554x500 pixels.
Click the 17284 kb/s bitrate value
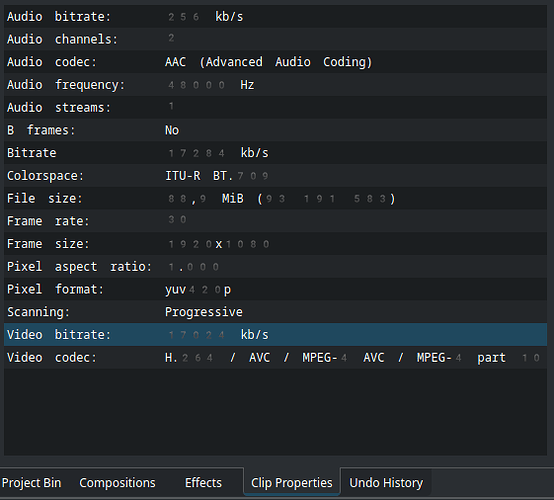(x=218, y=153)
